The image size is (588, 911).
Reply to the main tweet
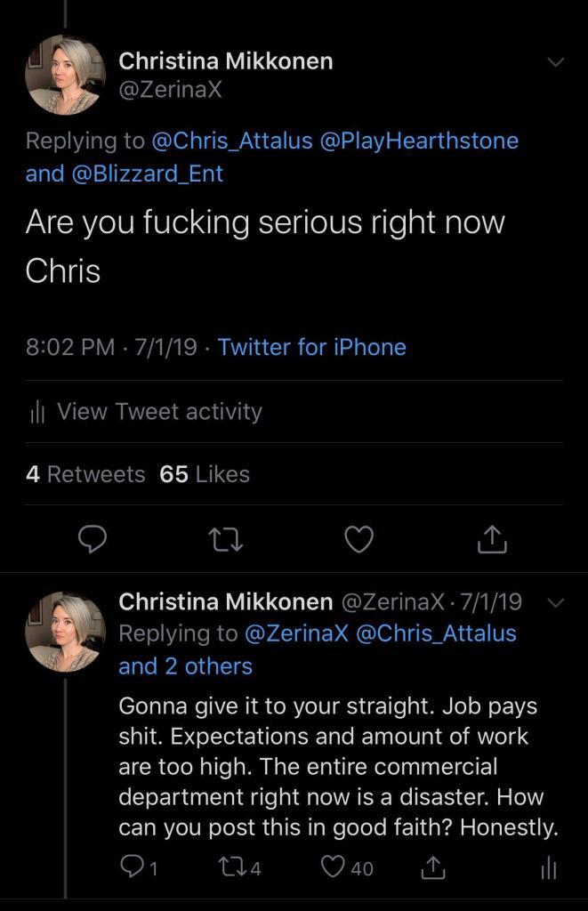pyautogui.click(x=93, y=537)
